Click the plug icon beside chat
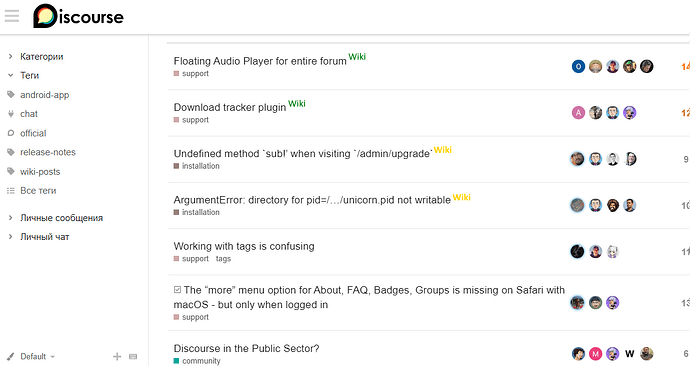Image resolution: width=690 pixels, height=366 pixels. [11, 113]
